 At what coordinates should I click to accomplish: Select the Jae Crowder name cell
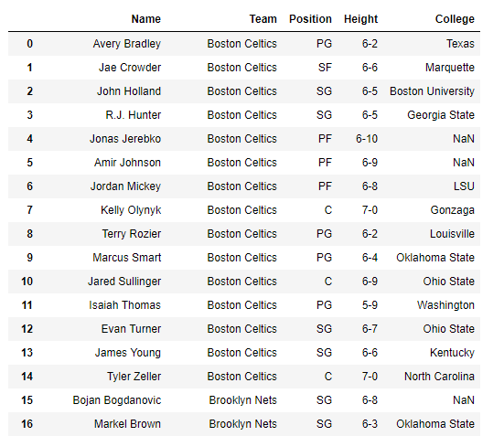[130, 68]
